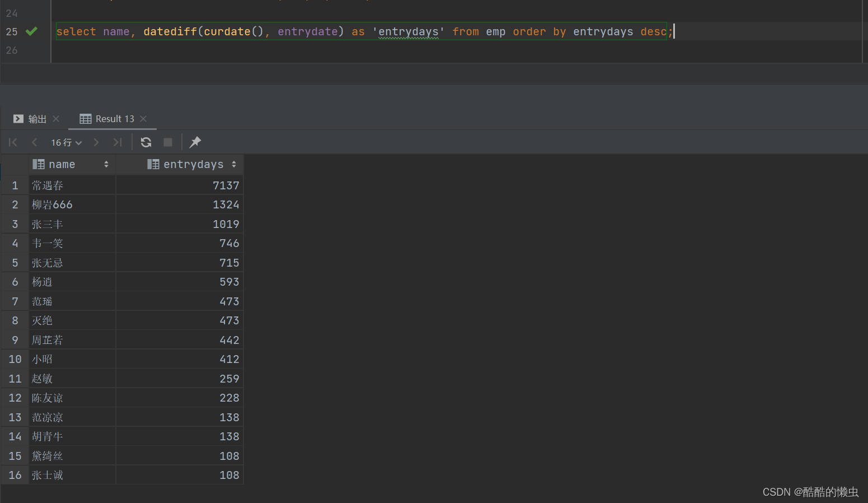Click the green checkmark on line 25

click(32, 31)
